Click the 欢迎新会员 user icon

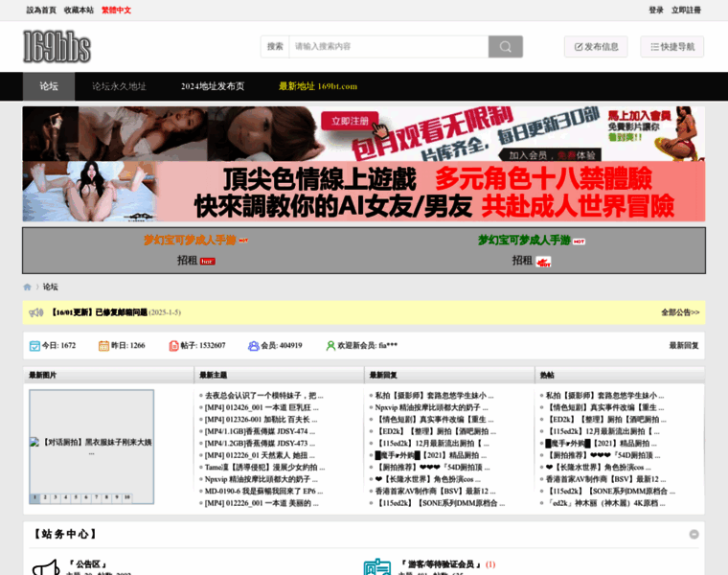click(330, 346)
